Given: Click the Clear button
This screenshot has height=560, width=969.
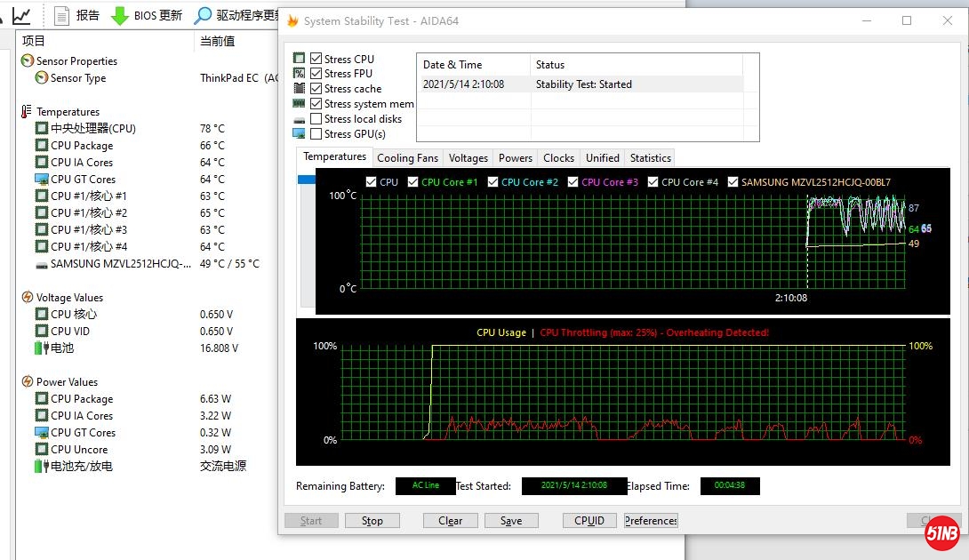Looking at the screenshot, I should coord(451,520).
